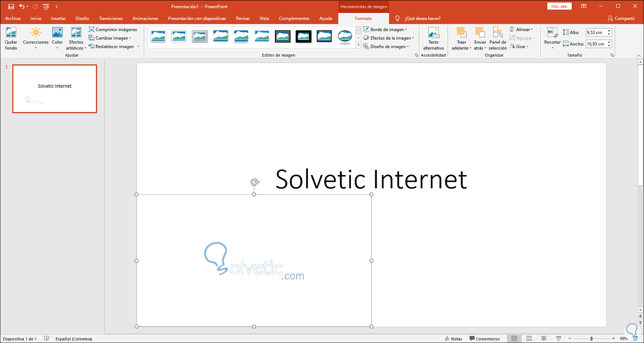Toggle the Panel de selección pane
Image resolution: width=644 pixels, height=343 pixels.
coord(498,39)
